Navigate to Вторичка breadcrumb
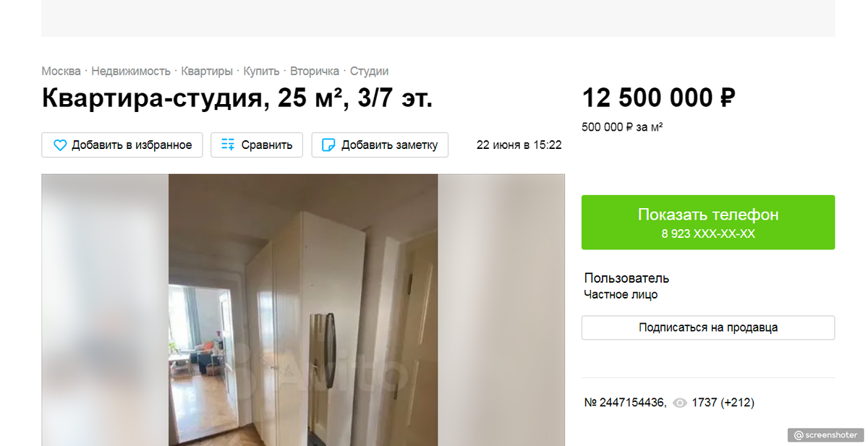868x446 pixels. [315, 72]
